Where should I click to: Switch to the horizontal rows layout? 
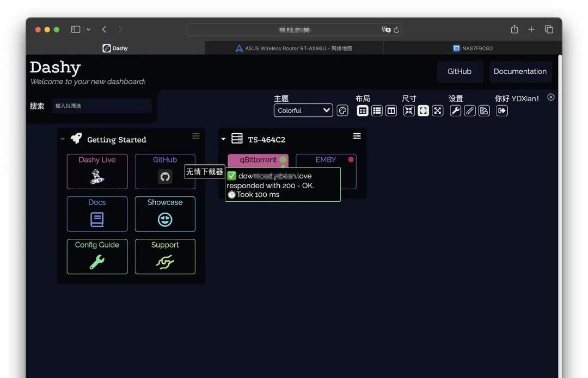coord(377,110)
